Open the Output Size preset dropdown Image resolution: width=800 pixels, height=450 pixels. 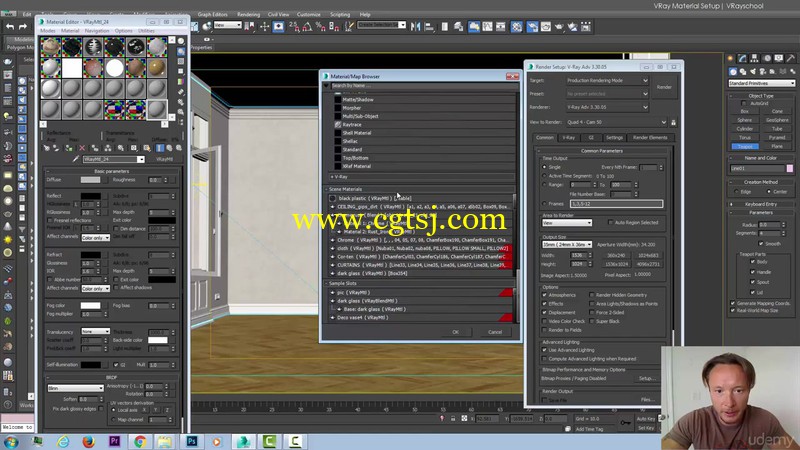(567, 244)
